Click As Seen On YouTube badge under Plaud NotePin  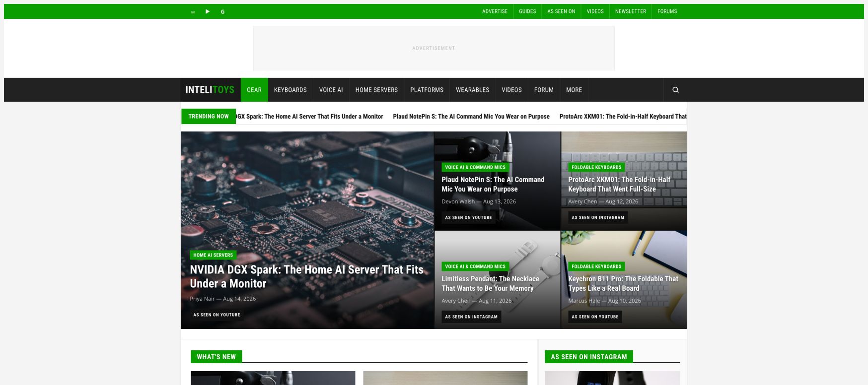coord(468,217)
